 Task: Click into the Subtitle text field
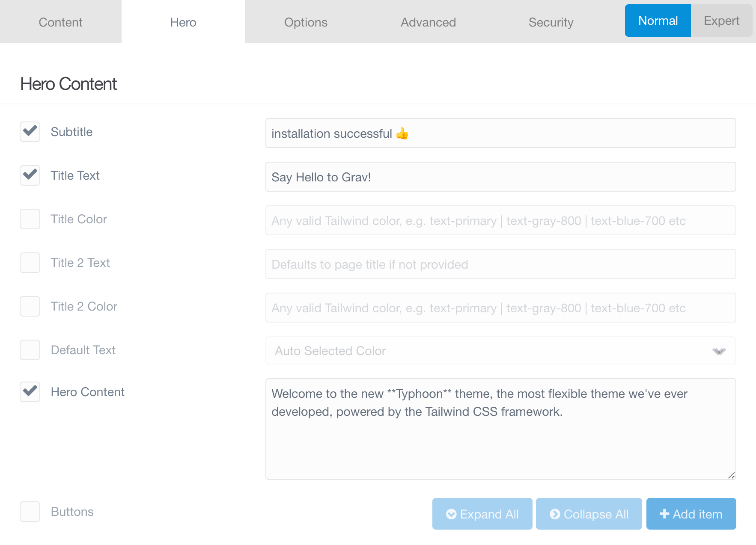500,133
